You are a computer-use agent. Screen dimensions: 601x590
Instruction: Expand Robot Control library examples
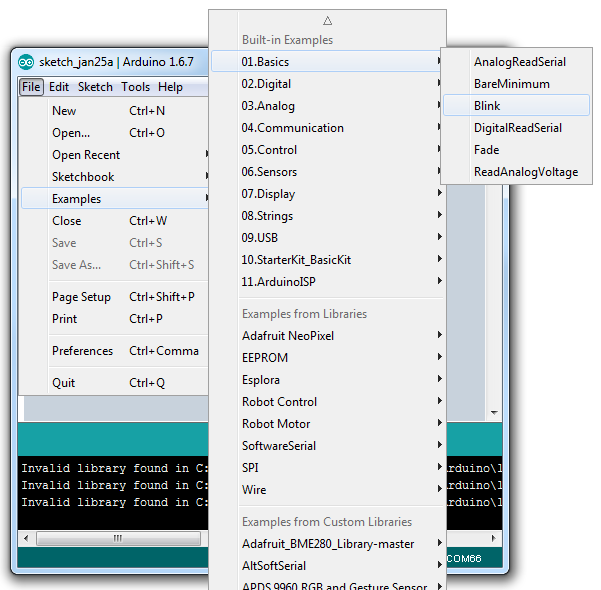[327, 401]
